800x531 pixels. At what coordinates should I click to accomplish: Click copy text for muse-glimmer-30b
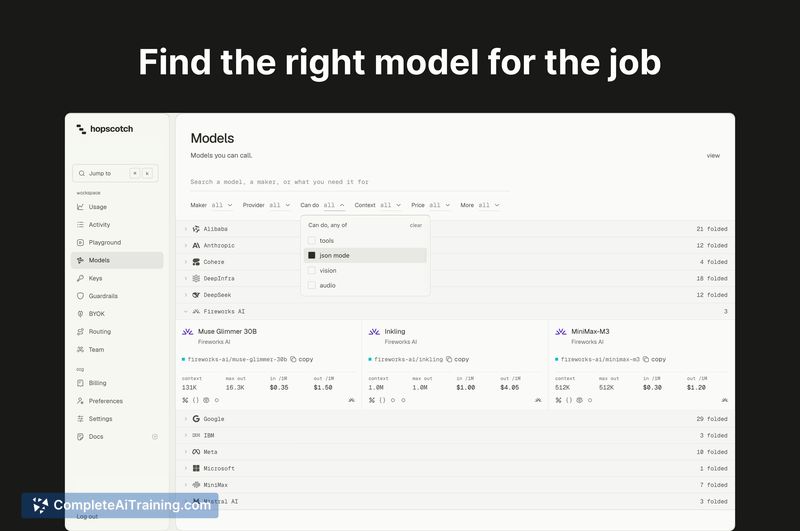pyautogui.click(x=306, y=359)
